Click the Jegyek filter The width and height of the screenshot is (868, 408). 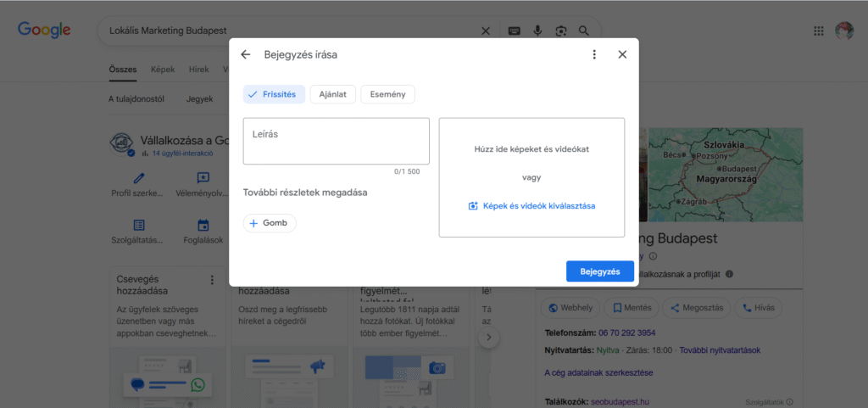(199, 99)
